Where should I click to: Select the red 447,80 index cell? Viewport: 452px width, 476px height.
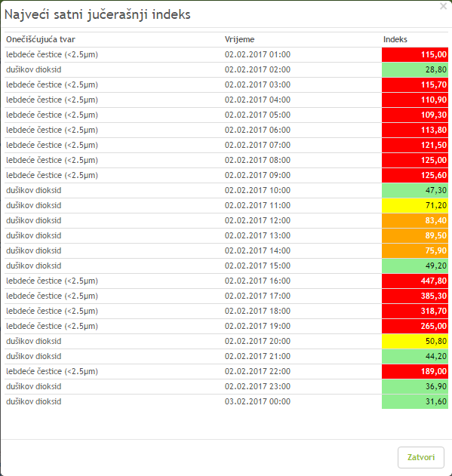tap(415, 281)
